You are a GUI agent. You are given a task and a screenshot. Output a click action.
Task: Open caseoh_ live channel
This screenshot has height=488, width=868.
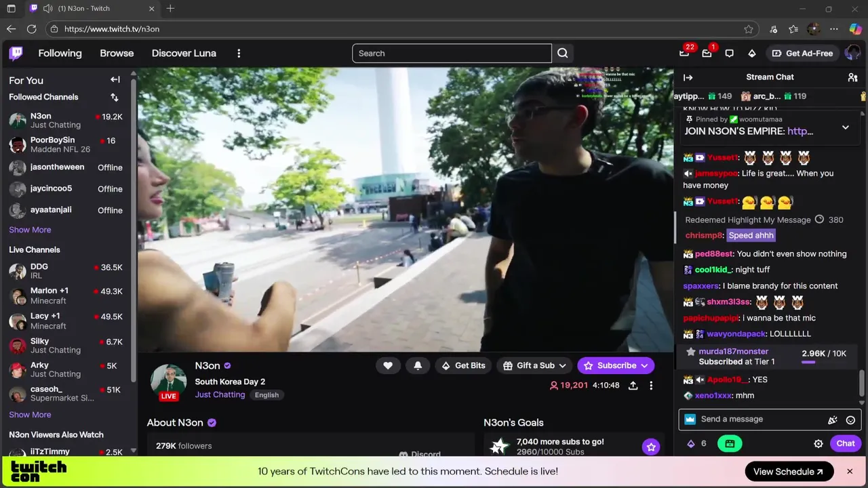pos(66,394)
